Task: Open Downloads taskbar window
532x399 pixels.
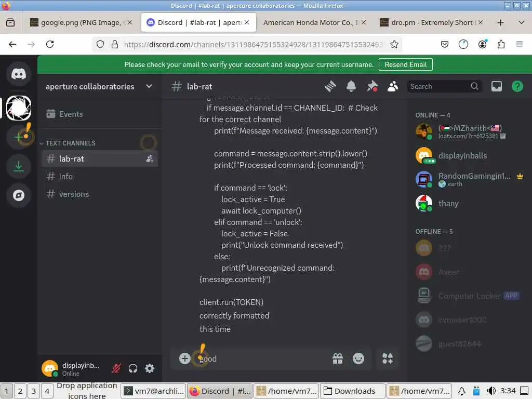Action: [353, 391]
